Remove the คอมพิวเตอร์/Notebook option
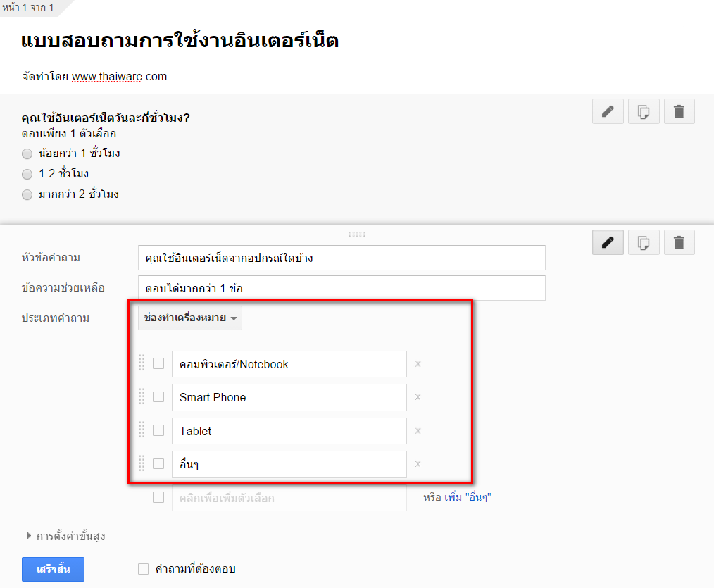This screenshot has width=714, height=588. click(418, 364)
